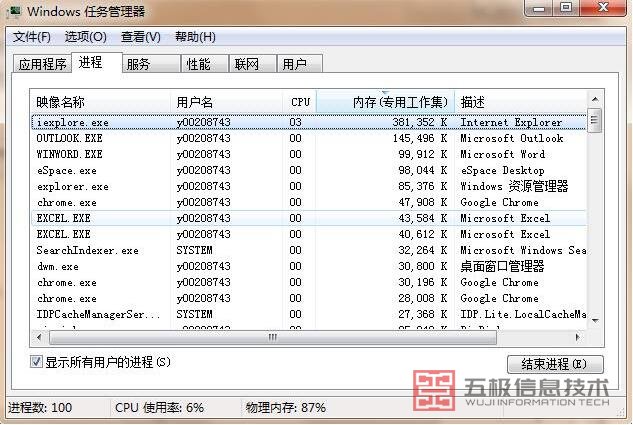The height and width of the screenshot is (425, 633).
Task: Select the 进程 tab
Action: click(96, 63)
